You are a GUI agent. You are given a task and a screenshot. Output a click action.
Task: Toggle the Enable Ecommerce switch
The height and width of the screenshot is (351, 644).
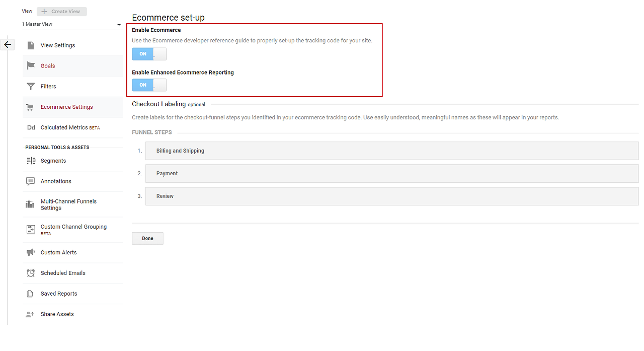coord(149,54)
